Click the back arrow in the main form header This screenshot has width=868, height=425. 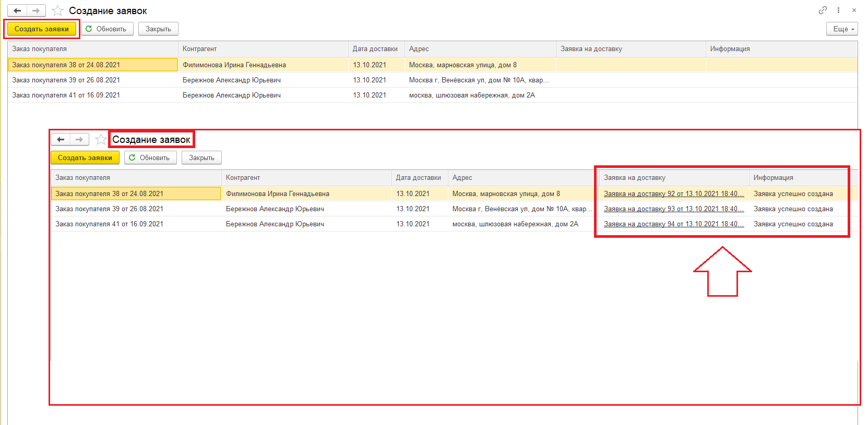[x=17, y=10]
